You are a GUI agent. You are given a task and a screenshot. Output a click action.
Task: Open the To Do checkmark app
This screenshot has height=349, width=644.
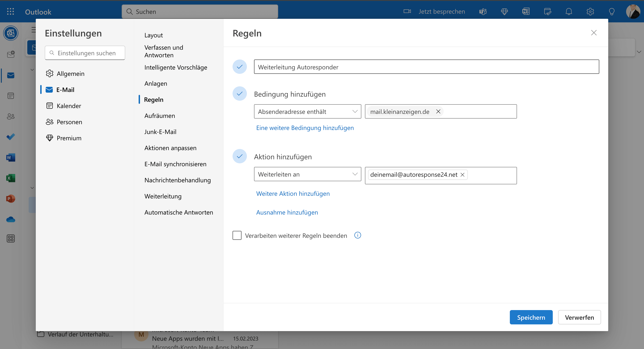11,137
